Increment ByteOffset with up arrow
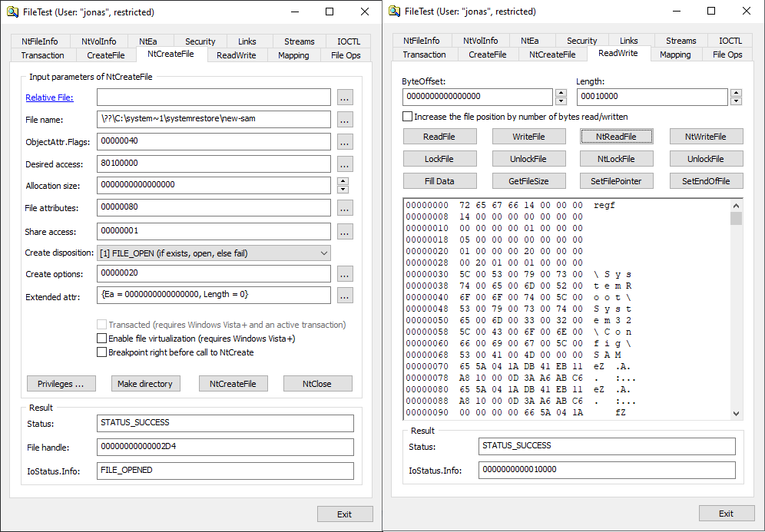765x532 pixels. tap(561, 93)
